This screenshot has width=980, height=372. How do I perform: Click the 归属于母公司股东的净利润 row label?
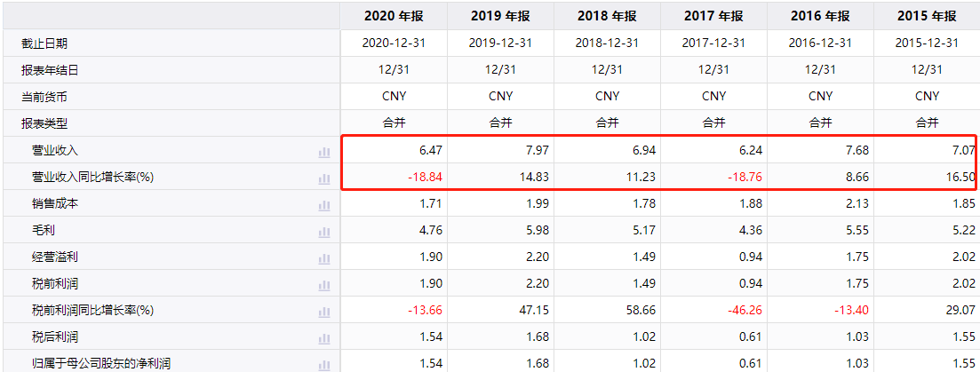point(101,362)
